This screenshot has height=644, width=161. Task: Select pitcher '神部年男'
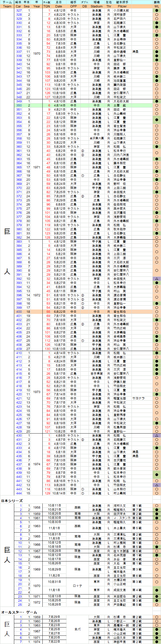[x=120, y=642]
